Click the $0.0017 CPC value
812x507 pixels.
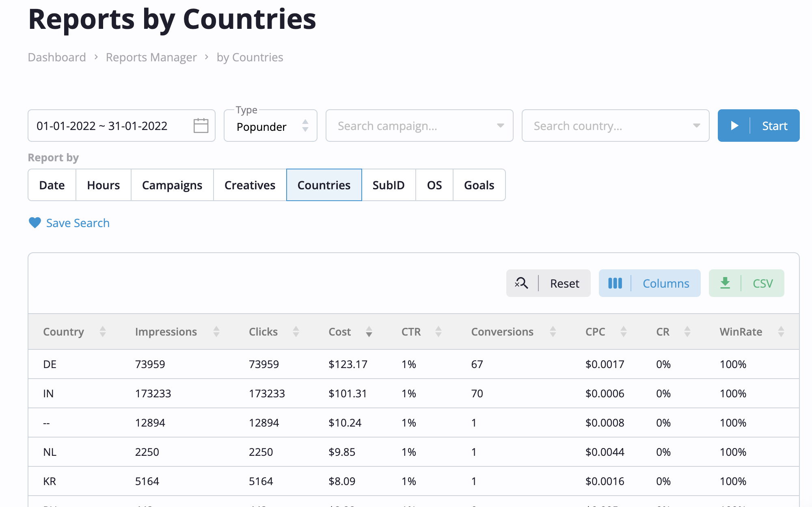pos(605,364)
